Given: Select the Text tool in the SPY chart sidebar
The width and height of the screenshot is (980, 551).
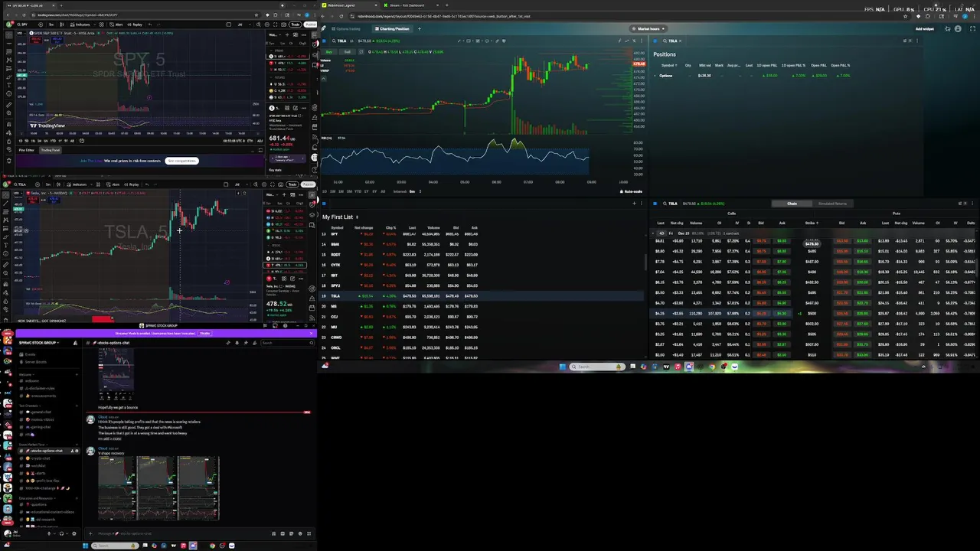Looking at the screenshot, I should tap(9, 85).
